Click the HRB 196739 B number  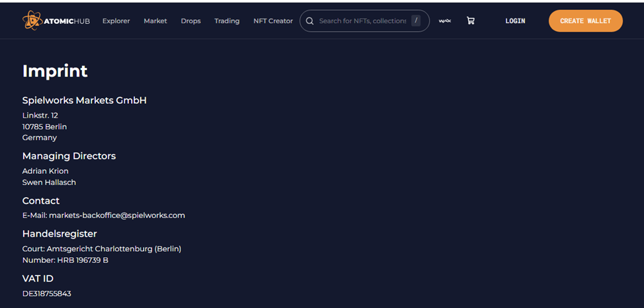pyautogui.click(x=83, y=260)
